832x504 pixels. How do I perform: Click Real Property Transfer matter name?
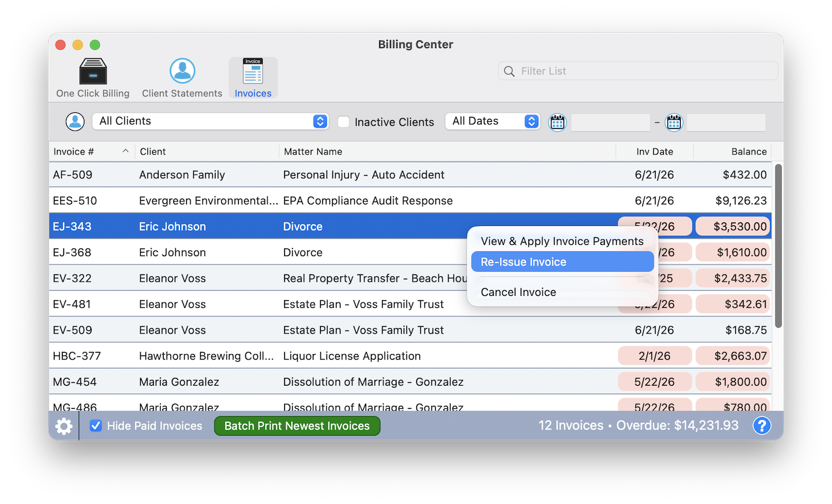click(374, 278)
